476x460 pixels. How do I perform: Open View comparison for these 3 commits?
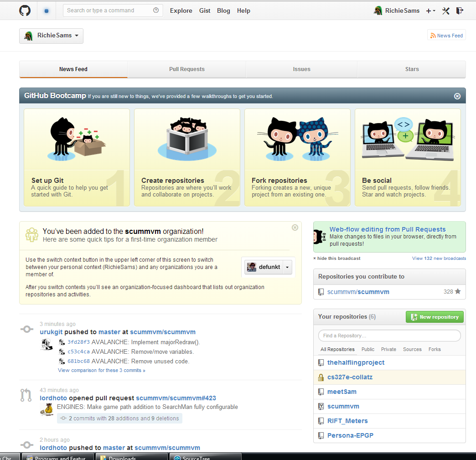(x=101, y=371)
